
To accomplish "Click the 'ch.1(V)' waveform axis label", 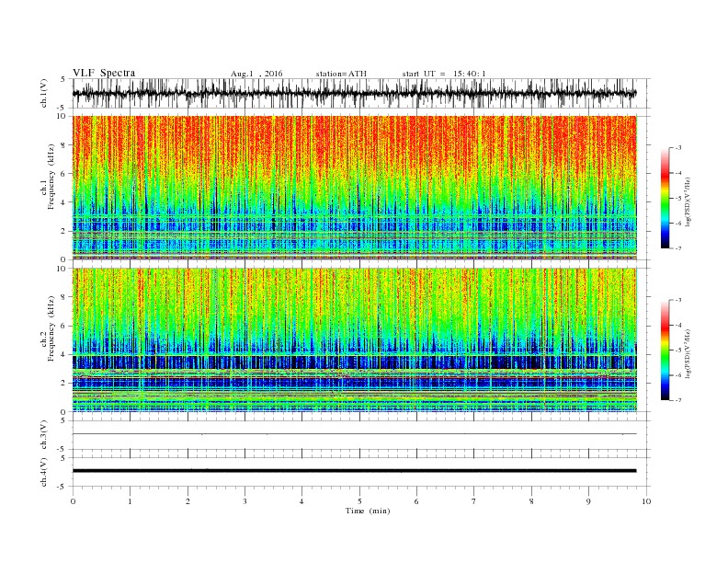I will [44, 93].
